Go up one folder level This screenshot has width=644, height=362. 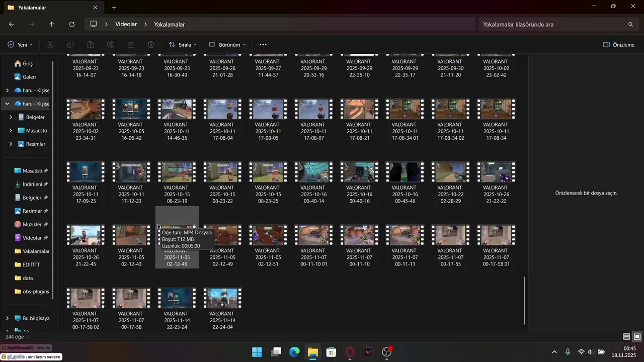(51, 24)
